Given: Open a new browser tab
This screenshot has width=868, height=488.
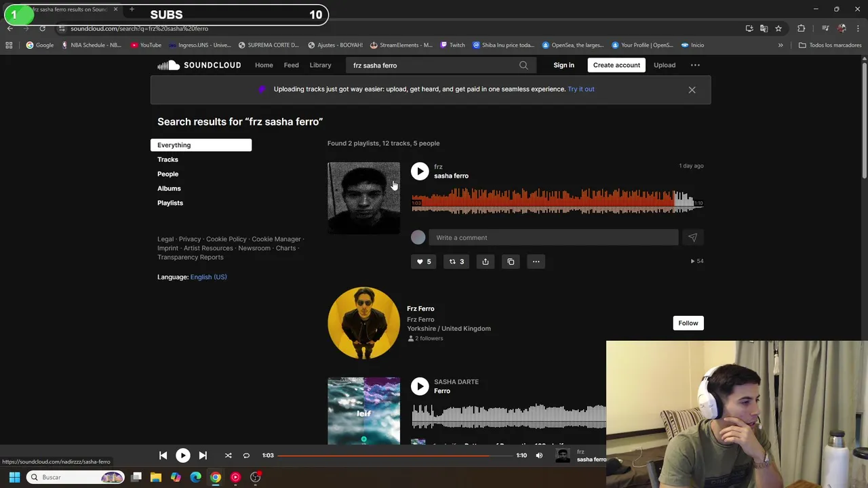Looking at the screenshot, I should click(132, 9).
